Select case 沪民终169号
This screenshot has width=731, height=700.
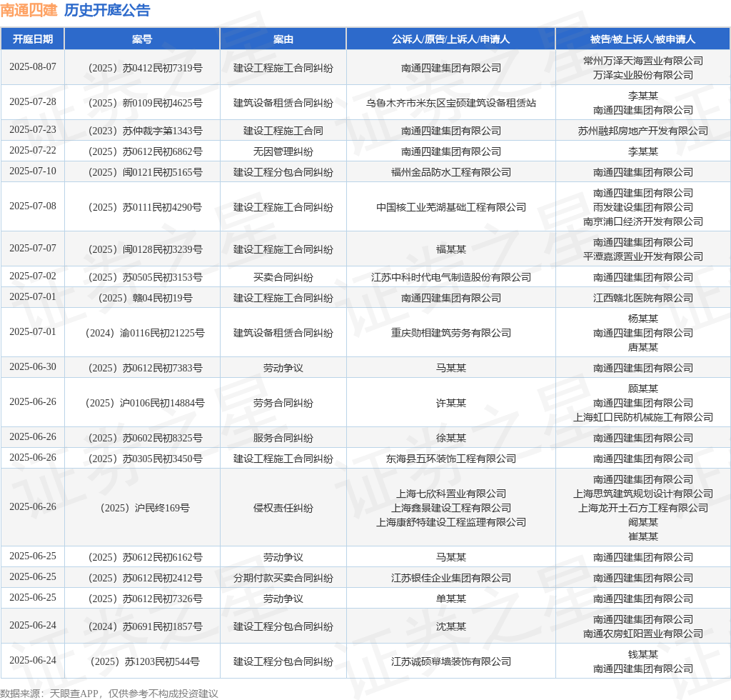point(146,508)
